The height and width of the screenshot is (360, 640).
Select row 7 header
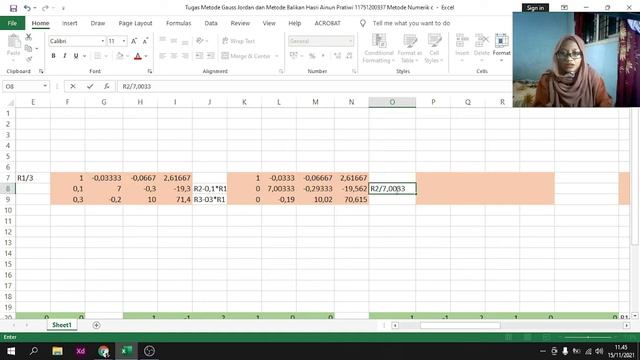[x=8, y=178]
